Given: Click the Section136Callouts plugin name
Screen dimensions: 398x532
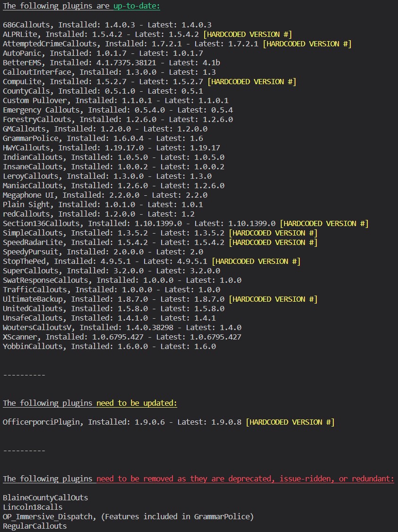Looking at the screenshot, I should pos(43,223).
